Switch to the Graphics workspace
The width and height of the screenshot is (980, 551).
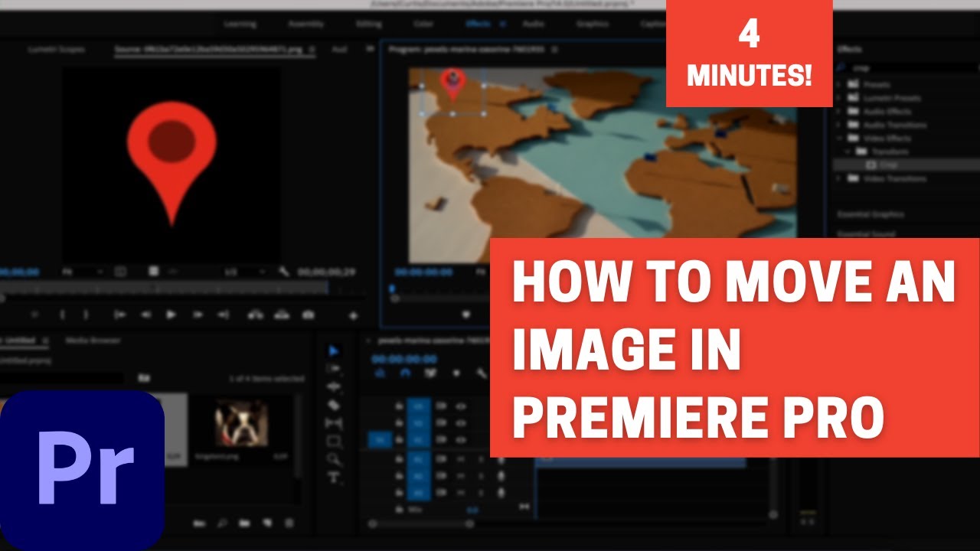click(593, 24)
